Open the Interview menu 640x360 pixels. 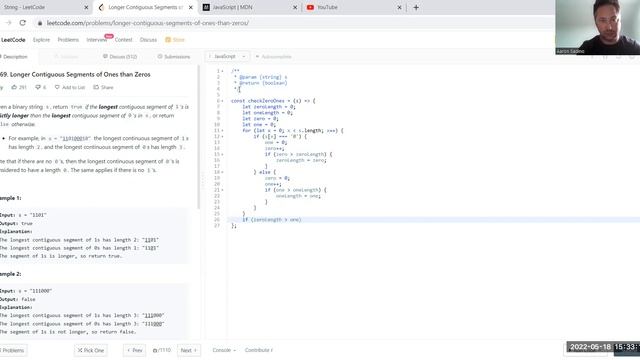(97, 40)
